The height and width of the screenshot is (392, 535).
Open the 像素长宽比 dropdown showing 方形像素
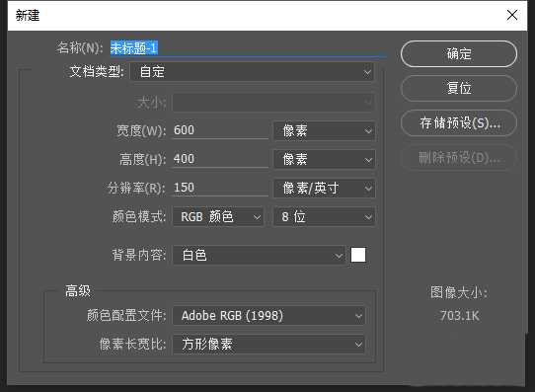[268, 345]
